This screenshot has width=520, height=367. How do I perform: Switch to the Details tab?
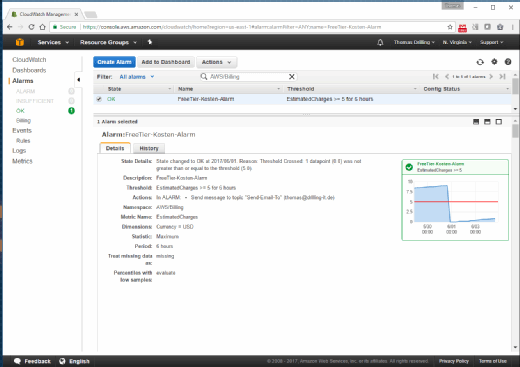point(115,148)
